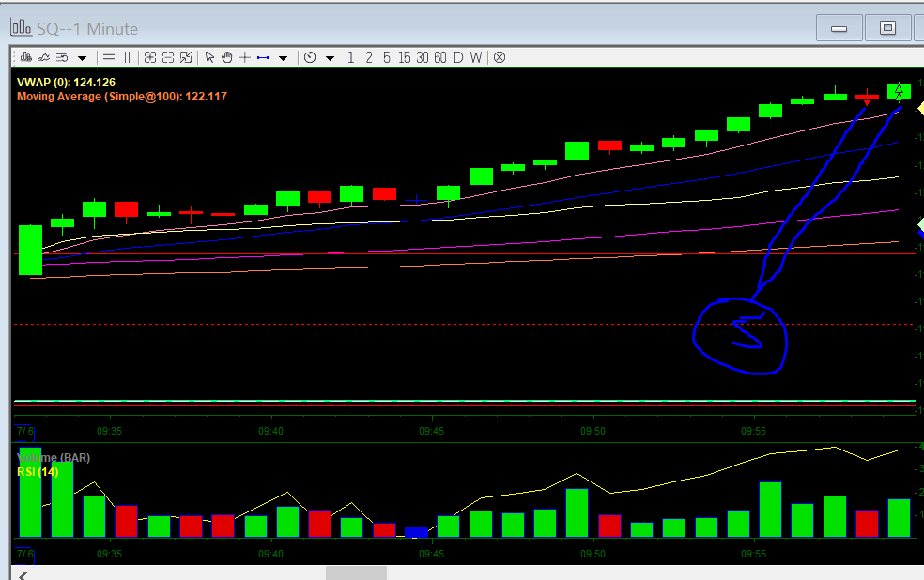Click the vertical lines tool icon
The image size is (924, 580).
point(128,57)
